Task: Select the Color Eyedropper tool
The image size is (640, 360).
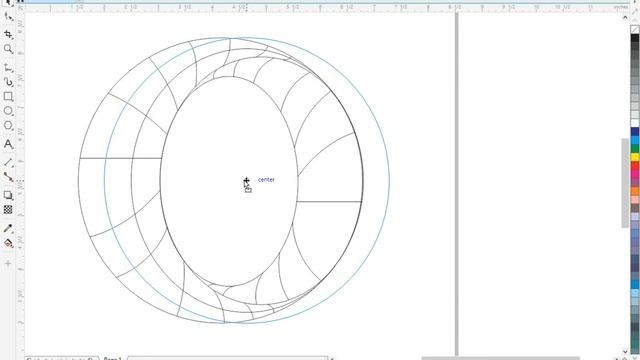Action: 8,228
